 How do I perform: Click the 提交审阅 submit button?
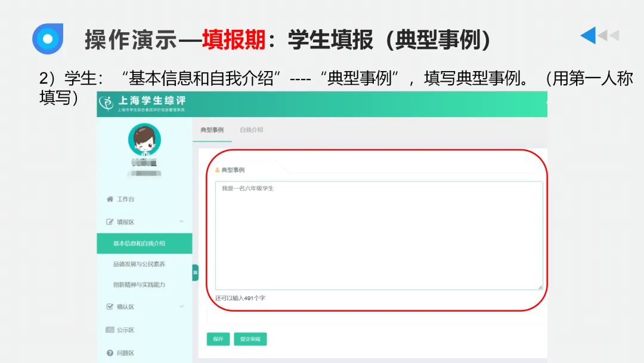[250, 339]
